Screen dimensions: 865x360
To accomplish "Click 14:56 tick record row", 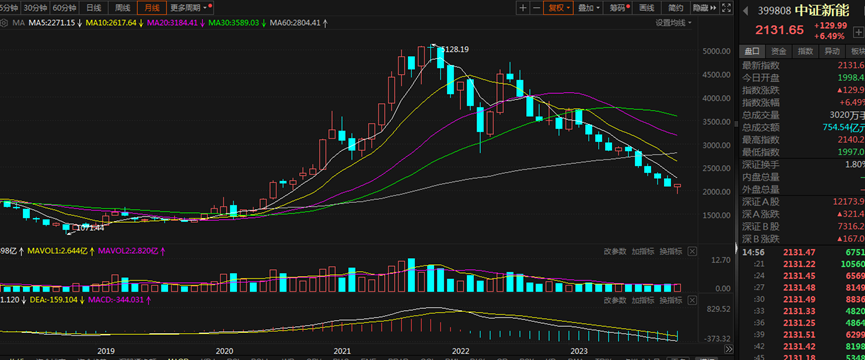I will coord(802,252).
